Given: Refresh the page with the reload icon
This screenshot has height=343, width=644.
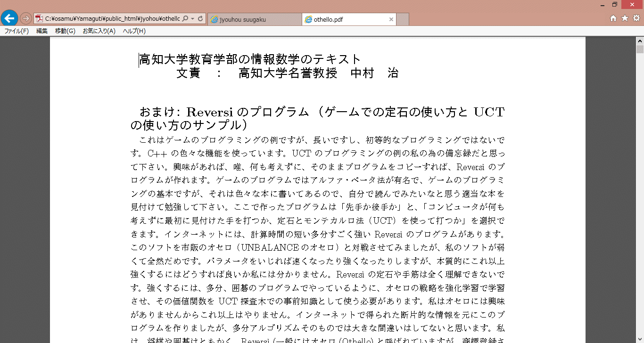Looking at the screenshot, I should tap(200, 19).
